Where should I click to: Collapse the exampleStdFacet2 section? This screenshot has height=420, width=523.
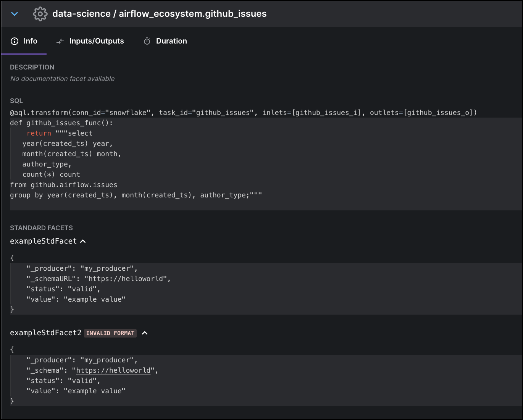(x=144, y=333)
